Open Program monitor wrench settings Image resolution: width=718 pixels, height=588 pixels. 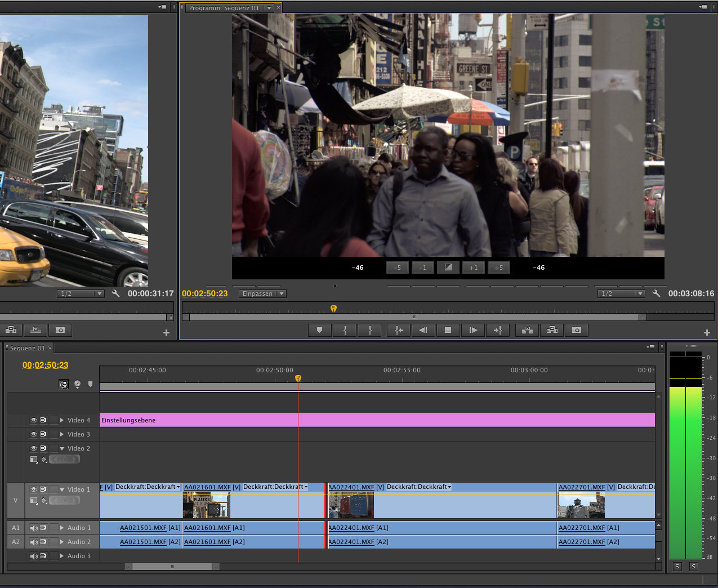[x=656, y=293]
